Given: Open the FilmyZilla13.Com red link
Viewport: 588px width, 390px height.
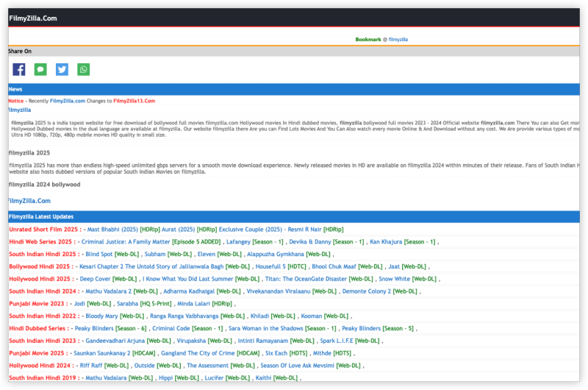Looking at the screenshot, I should pos(135,101).
